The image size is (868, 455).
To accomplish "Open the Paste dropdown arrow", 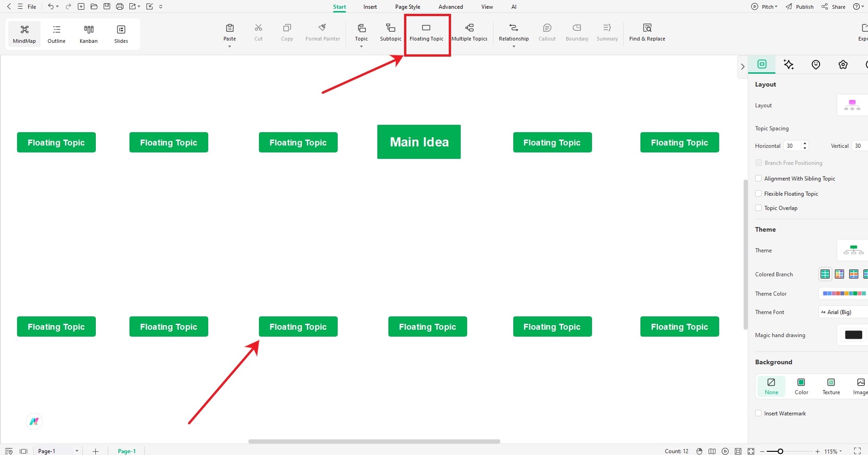I will pyautogui.click(x=229, y=47).
